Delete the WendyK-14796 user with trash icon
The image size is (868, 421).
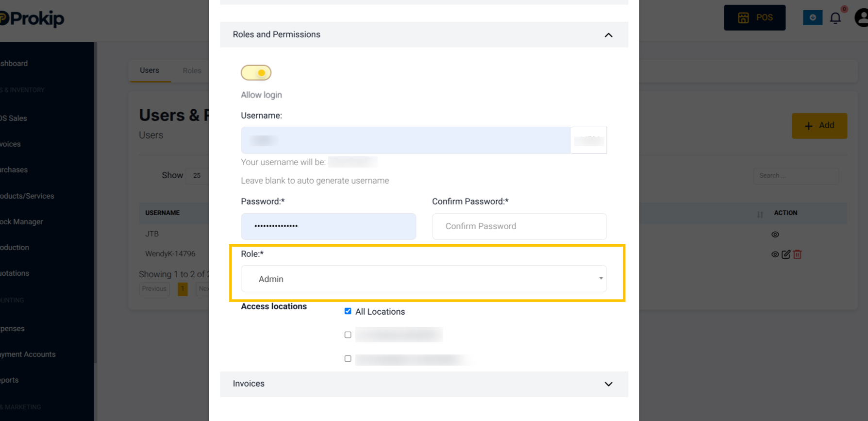pos(797,254)
